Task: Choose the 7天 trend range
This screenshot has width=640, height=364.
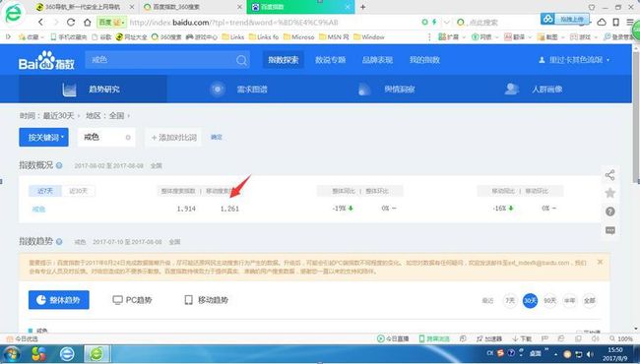Action: coord(510,301)
